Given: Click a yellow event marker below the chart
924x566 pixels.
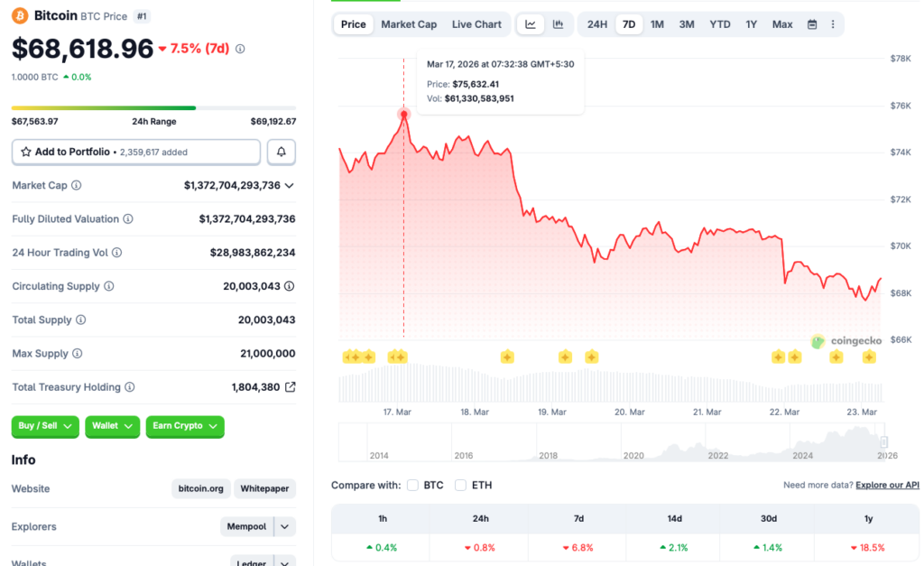Looking at the screenshot, I should point(507,357).
